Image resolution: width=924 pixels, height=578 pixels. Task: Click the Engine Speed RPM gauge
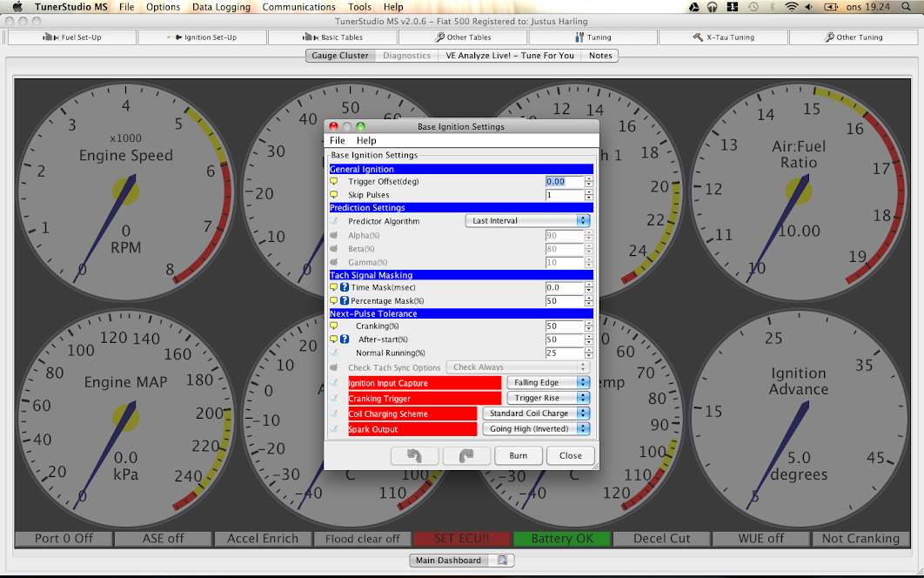[125, 192]
